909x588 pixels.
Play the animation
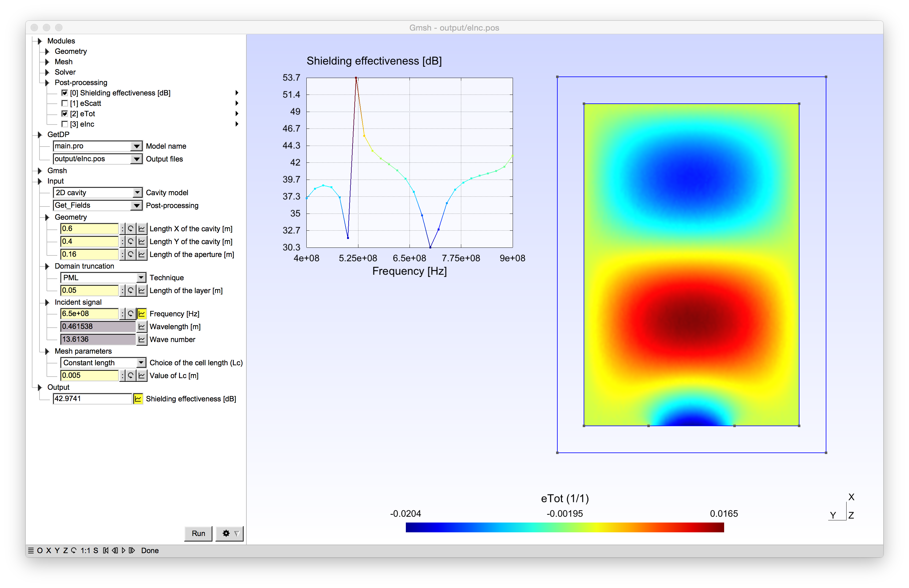123,551
